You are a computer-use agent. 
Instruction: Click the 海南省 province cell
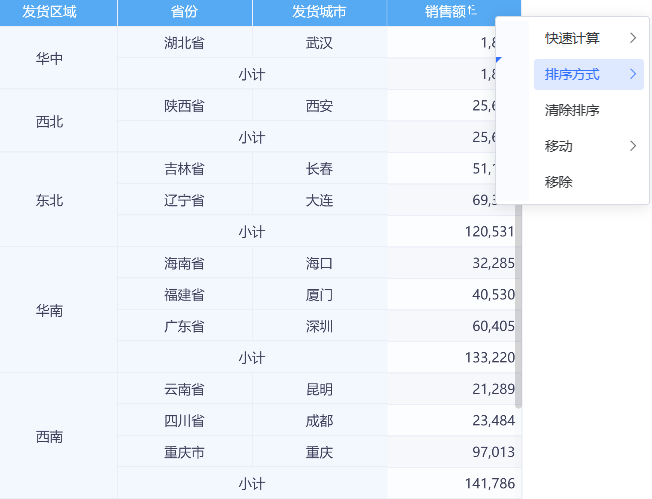(x=184, y=263)
